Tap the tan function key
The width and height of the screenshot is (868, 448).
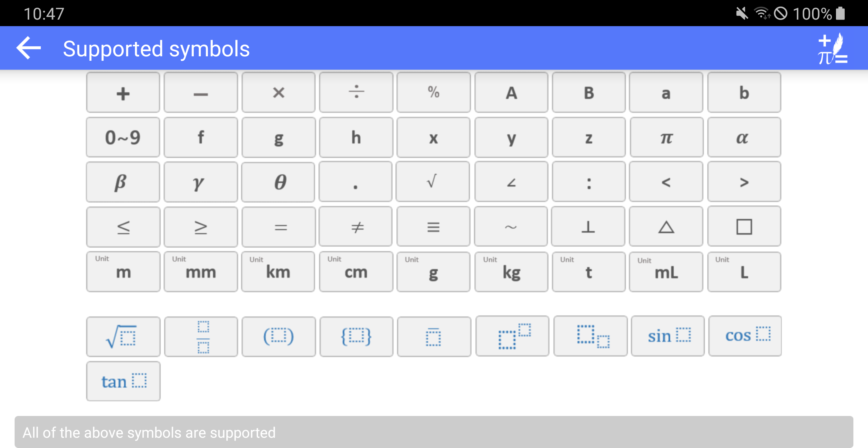tap(123, 381)
